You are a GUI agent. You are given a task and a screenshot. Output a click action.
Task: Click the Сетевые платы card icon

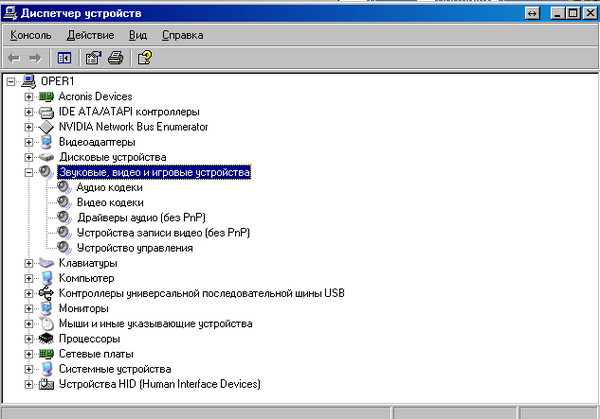coord(46,354)
